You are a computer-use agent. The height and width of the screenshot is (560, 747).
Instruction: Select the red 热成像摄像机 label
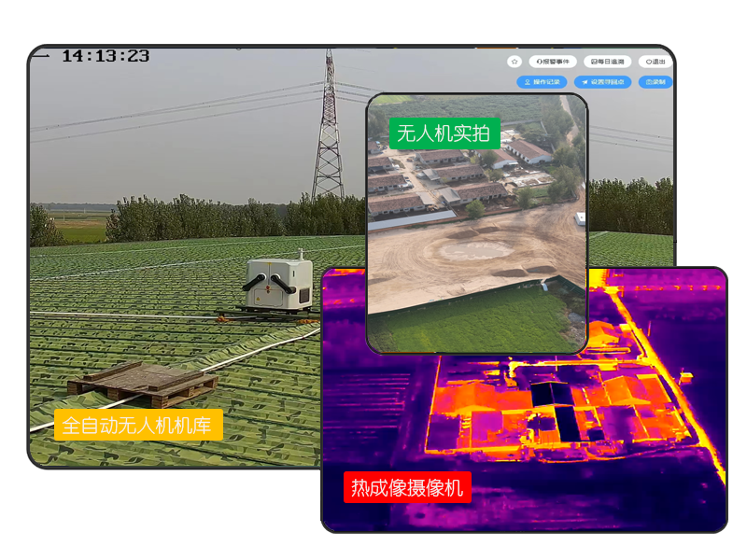pyautogui.click(x=406, y=487)
